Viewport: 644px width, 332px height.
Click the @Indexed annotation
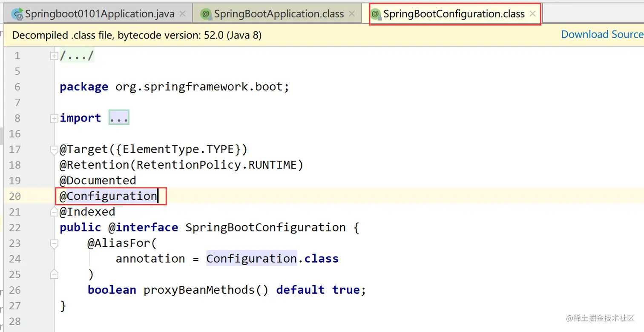(87, 212)
